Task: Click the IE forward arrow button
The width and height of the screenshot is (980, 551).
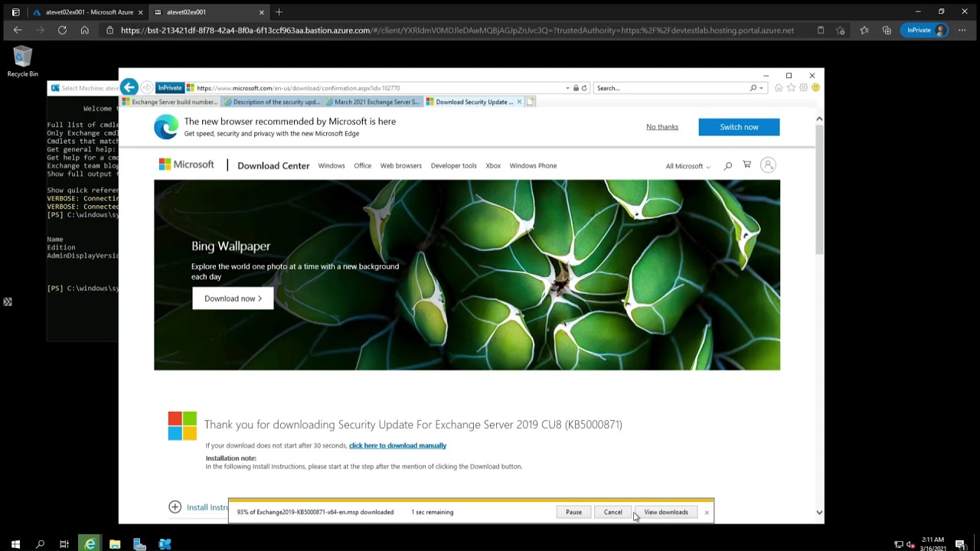Action: point(146,88)
